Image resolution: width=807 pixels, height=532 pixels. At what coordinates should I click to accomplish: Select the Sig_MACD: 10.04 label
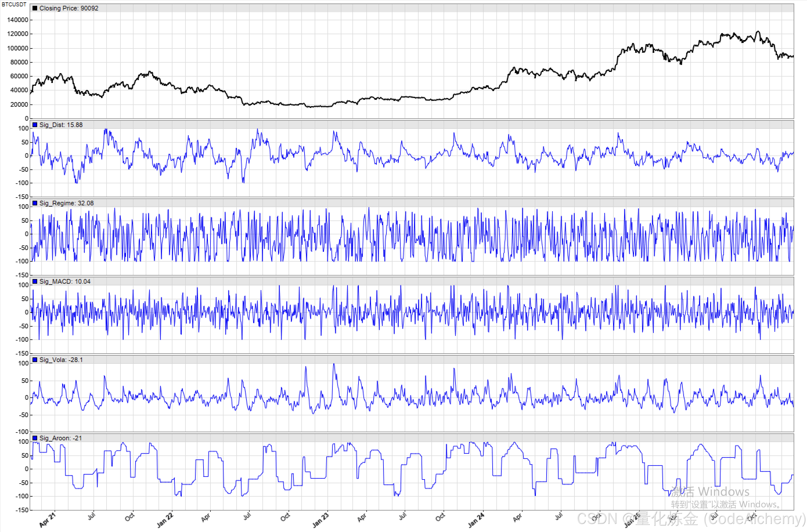(65, 282)
